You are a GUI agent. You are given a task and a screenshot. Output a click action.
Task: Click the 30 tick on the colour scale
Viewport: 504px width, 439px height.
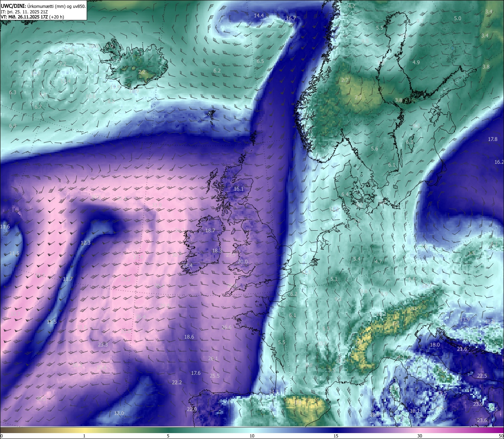tap(420, 436)
